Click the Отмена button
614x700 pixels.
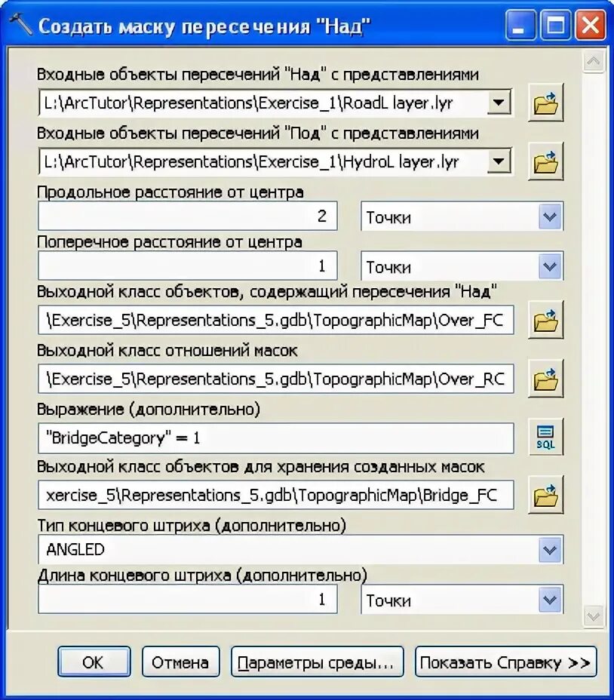point(180,662)
